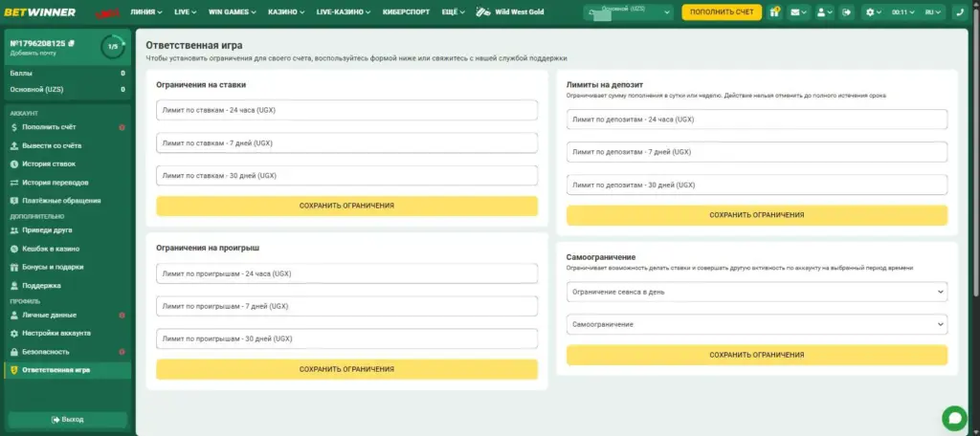Open the Основной (UZS) account selector
Image resolution: width=980 pixels, height=436 pixels.
tap(628, 11)
